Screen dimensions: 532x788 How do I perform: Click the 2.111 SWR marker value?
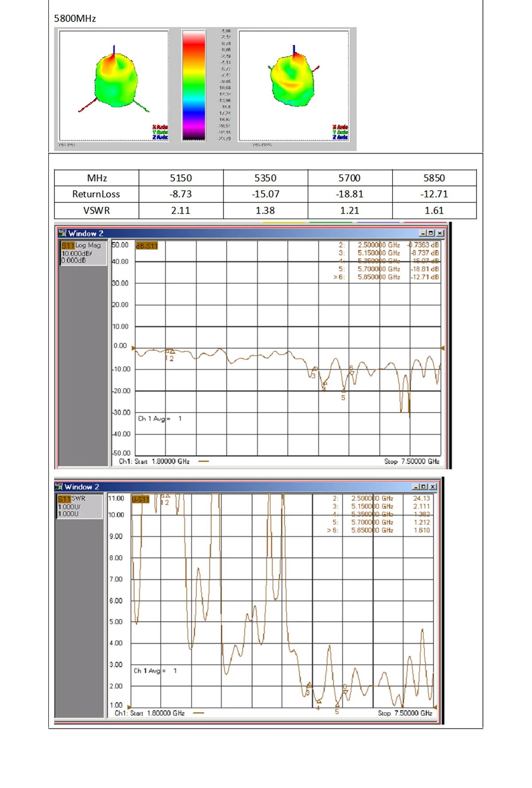(x=422, y=506)
